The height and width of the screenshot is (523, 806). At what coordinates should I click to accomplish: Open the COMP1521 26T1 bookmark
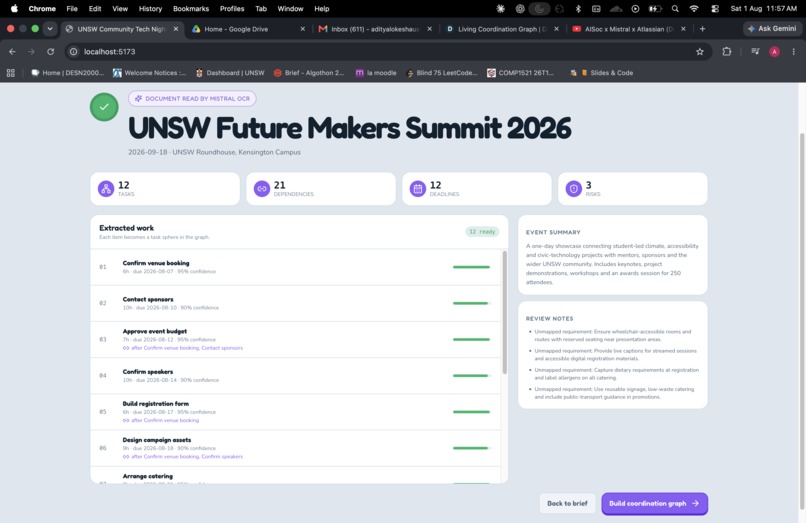520,73
